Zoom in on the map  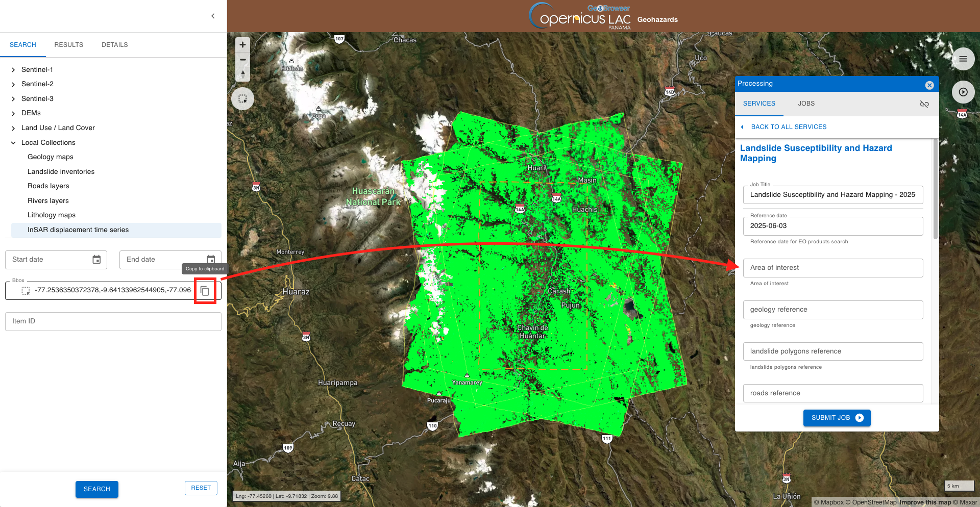(x=243, y=45)
